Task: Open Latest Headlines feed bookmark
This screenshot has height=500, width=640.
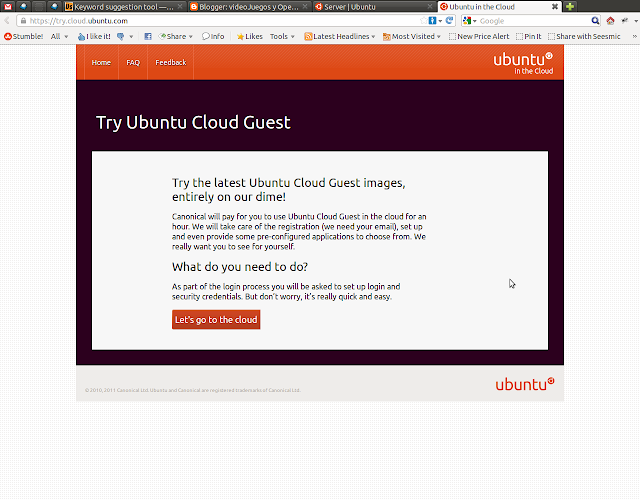Action: (x=340, y=36)
